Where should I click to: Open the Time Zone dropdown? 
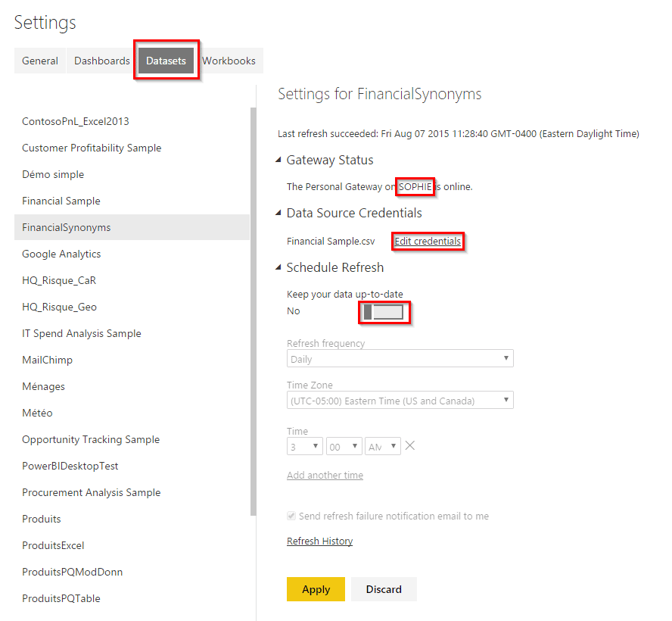tap(400, 401)
